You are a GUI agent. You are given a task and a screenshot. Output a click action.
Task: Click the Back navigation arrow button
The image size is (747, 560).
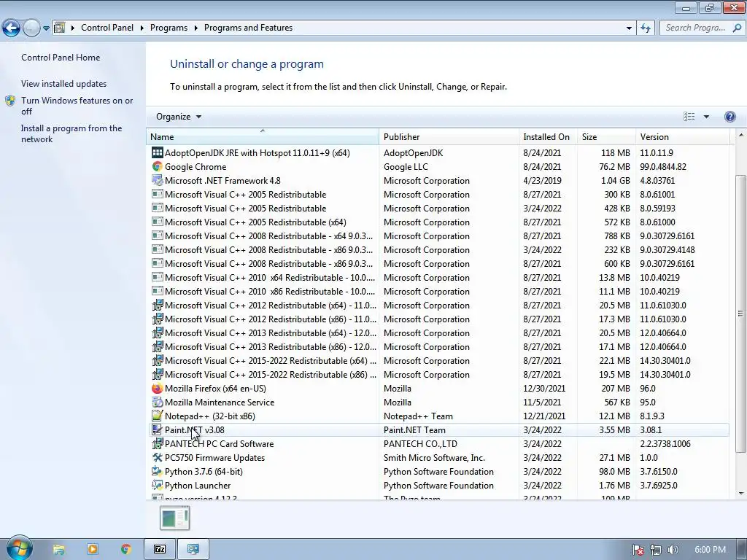click(x=12, y=28)
